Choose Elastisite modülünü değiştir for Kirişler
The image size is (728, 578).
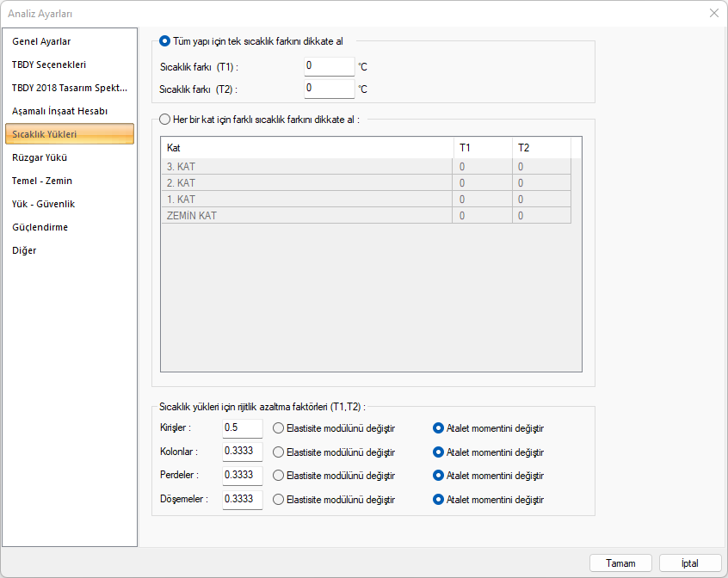point(278,428)
